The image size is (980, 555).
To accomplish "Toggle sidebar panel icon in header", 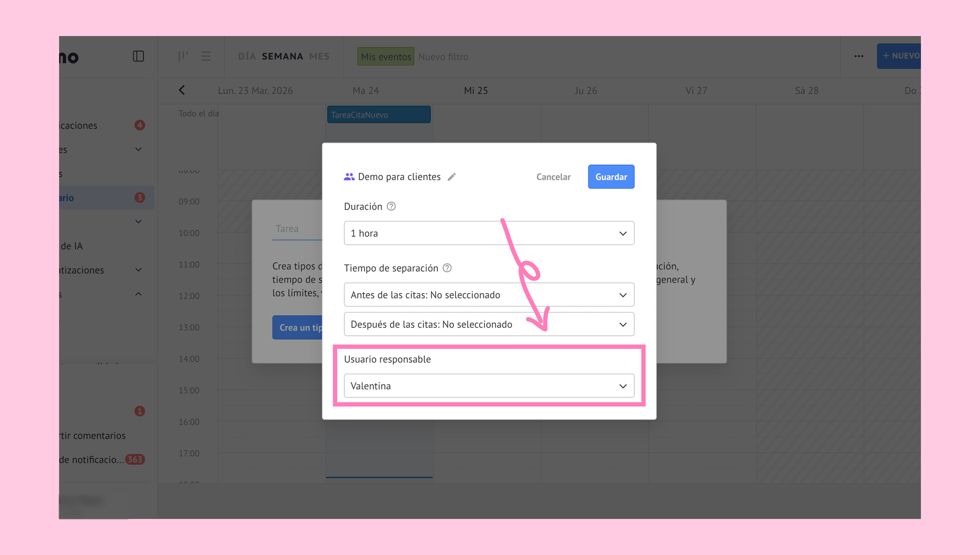I will (138, 57).
